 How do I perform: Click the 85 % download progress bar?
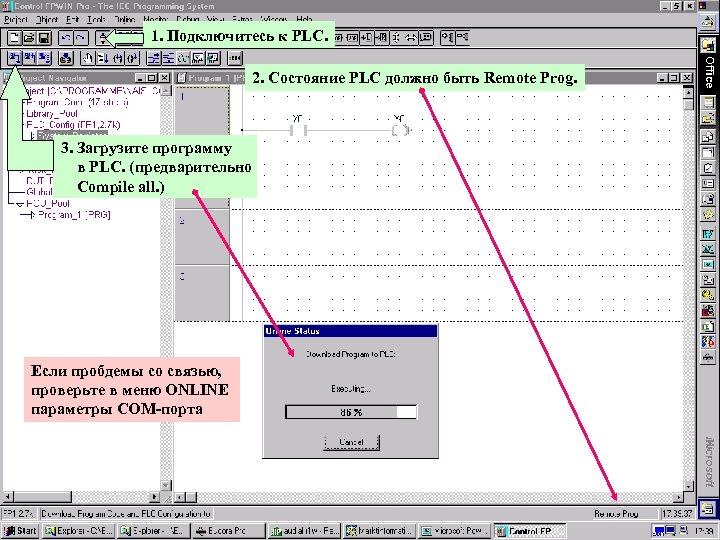tap(351, 412)
